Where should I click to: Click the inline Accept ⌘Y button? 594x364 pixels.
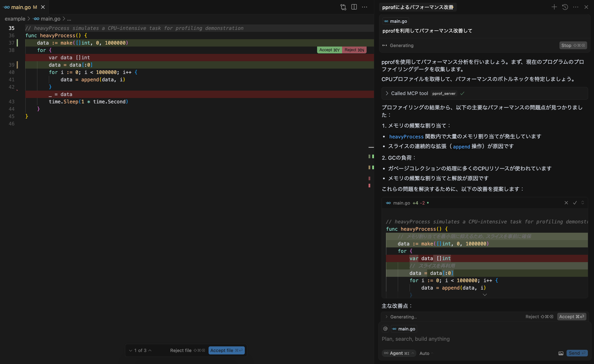click(329, 50)
